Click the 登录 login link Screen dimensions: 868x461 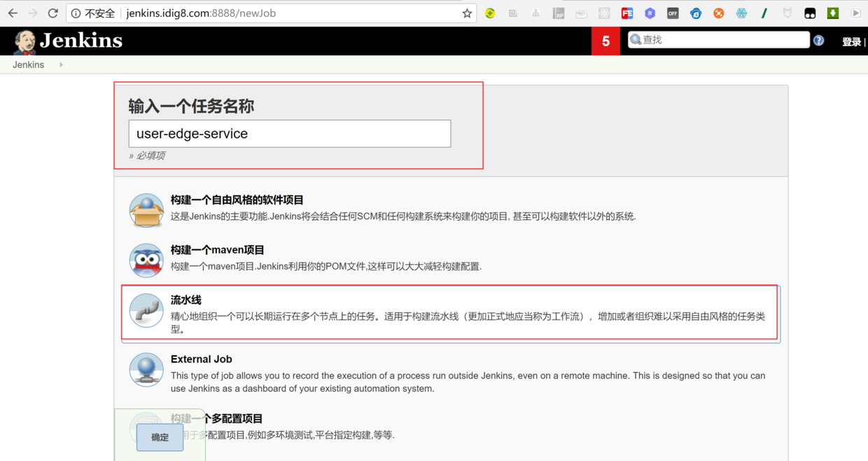[849, 41]
